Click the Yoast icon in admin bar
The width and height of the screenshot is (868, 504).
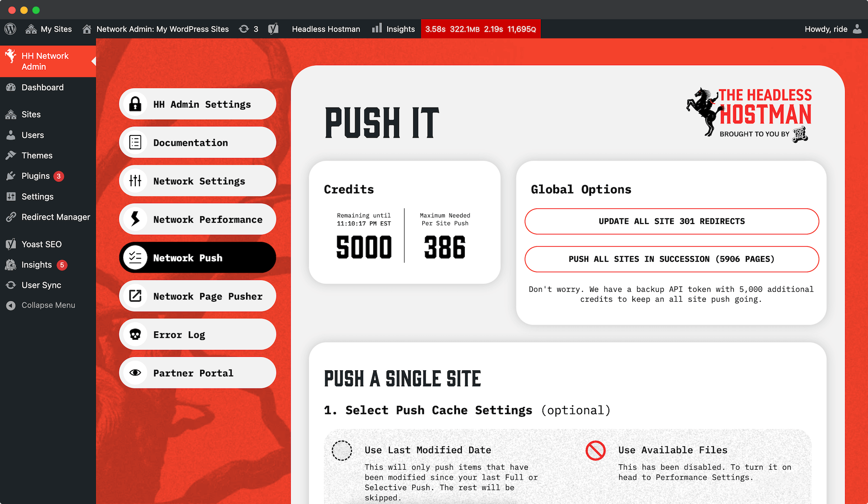pos(273,29)
